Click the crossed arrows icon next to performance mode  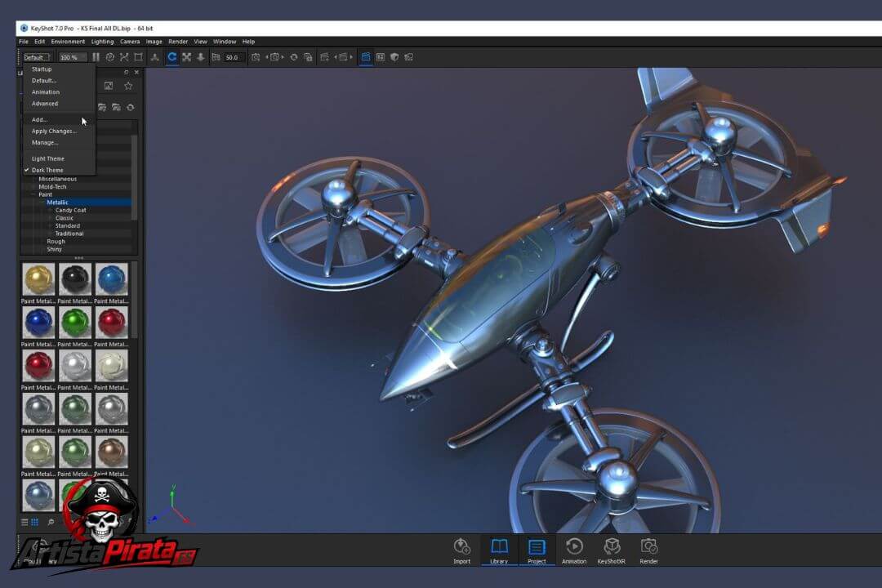tap(124, 57)
